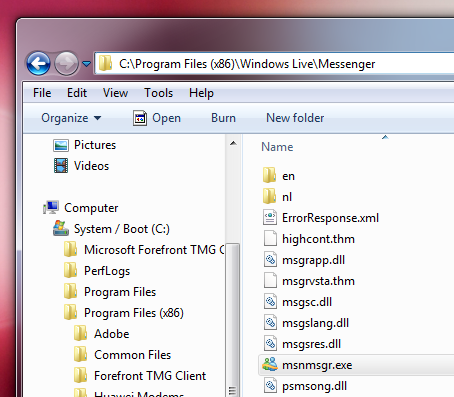Select msgrapp.dll file name
Screen dimensions: 454x397
point(313,260)
